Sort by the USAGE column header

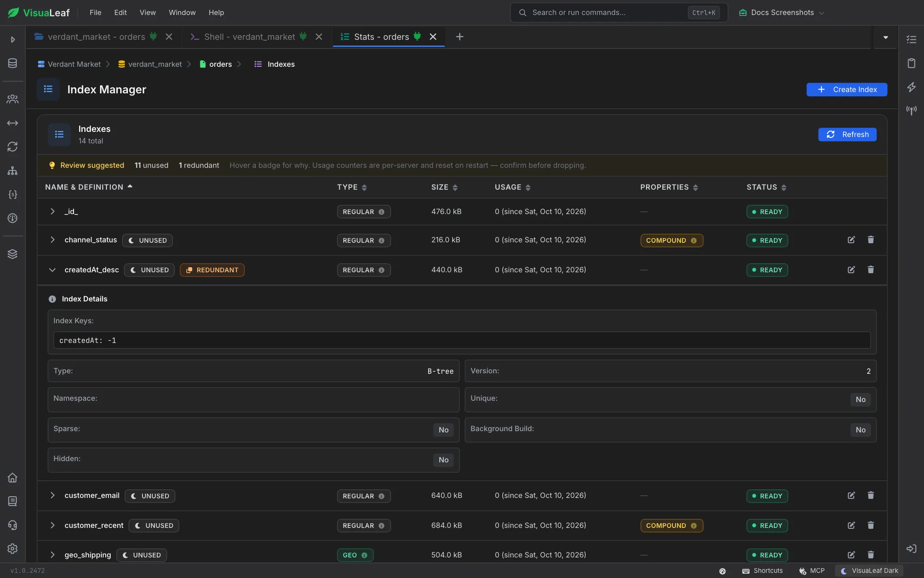512,187
